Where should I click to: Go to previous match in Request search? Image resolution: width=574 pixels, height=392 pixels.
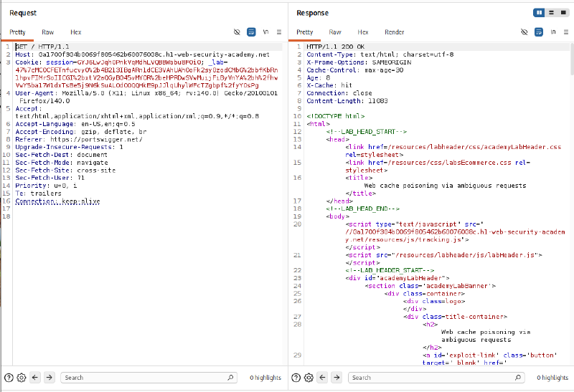(x=35, y=378)
